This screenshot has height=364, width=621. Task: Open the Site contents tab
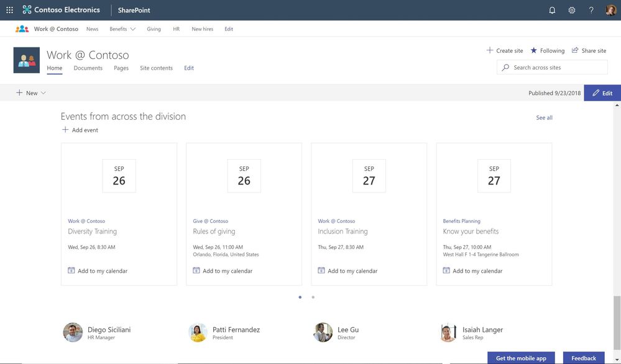pos(156,68)
